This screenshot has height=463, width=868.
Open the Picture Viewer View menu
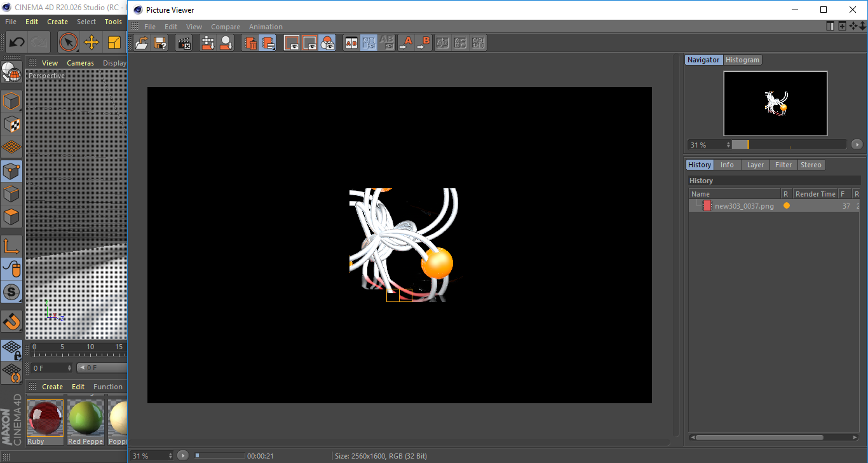pyautogui.click(x=194, y=27)
